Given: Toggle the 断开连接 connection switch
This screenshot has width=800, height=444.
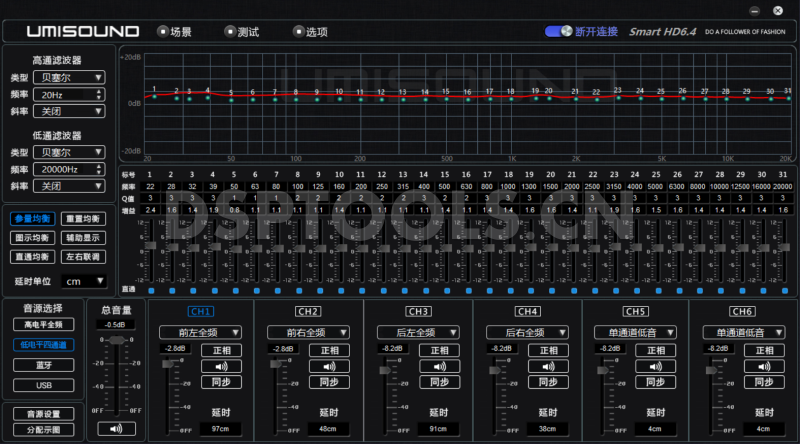Looking at the screenshot, I should (559, 32).
